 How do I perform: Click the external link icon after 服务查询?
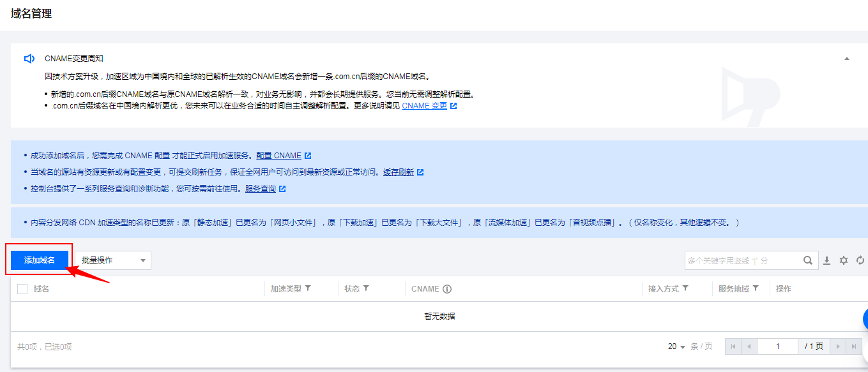coord(281,189)
